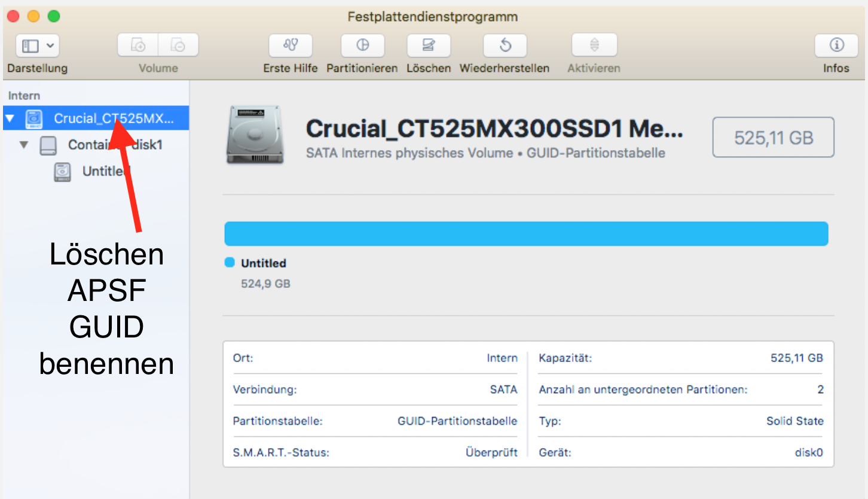
Task: Click the blue Untitled legend swatch
Action: [x=230, y=263]
